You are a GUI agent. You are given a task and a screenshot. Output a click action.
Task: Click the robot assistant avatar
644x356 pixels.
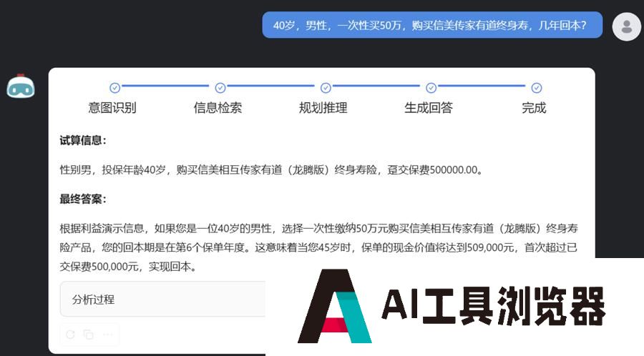coord(21,86)
